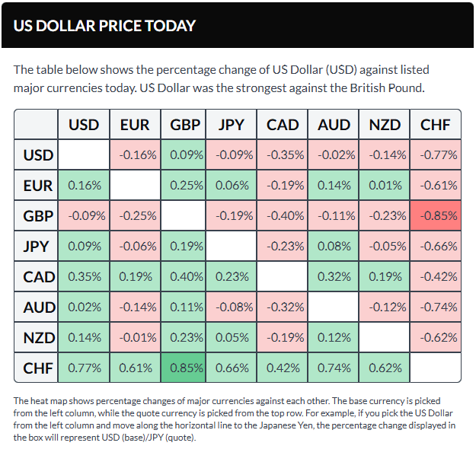Select the EUR row's 0.25% GBP cell
This screenshot has height=449, width=476.
[182, 185]
